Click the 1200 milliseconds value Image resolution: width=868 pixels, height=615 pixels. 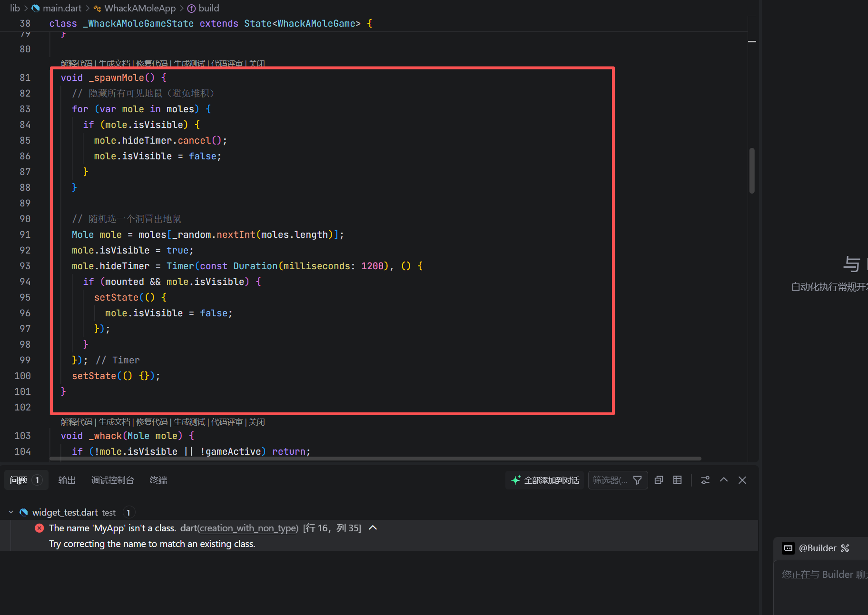[372, 266]
